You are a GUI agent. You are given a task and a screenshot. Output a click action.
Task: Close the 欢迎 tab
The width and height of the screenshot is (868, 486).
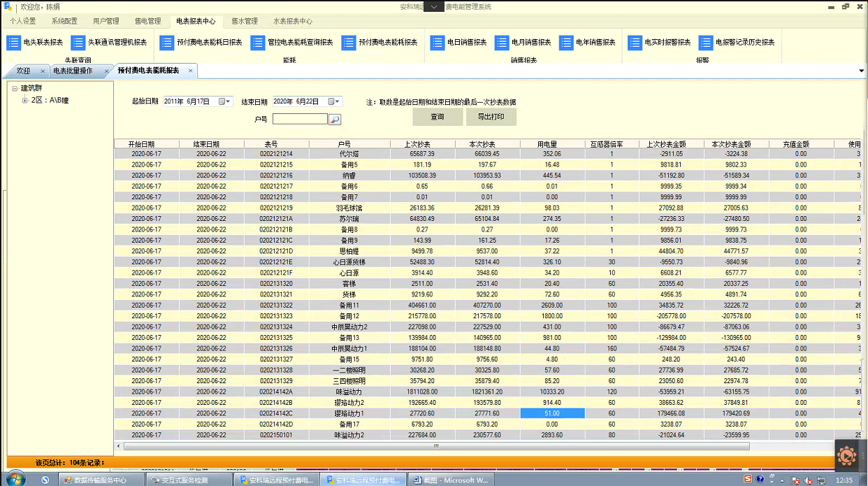pyautogui.click(x=43, y=71)
